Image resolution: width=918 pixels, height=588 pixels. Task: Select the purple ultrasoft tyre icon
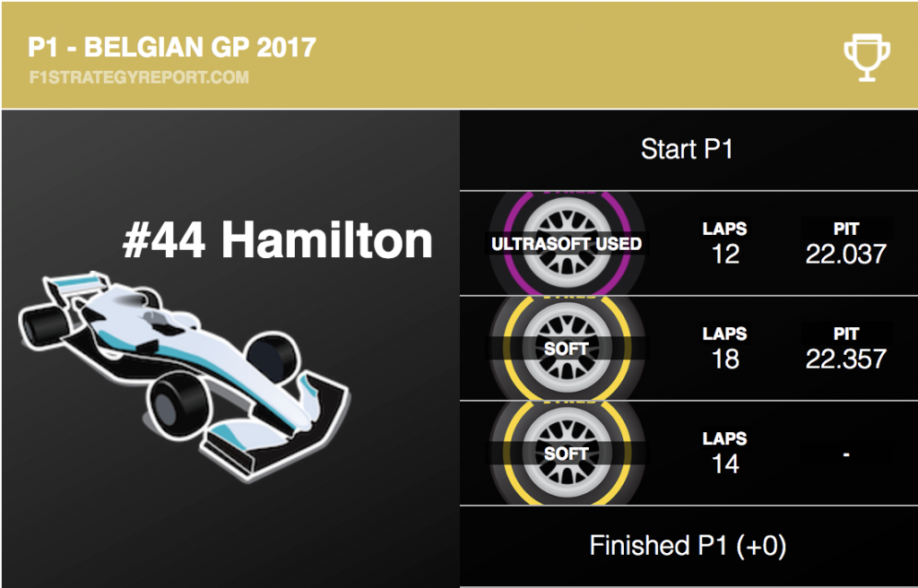point(567,243)
